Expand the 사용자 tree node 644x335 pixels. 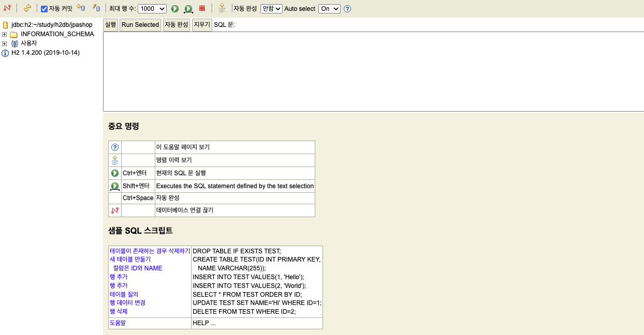coord(4,44)
